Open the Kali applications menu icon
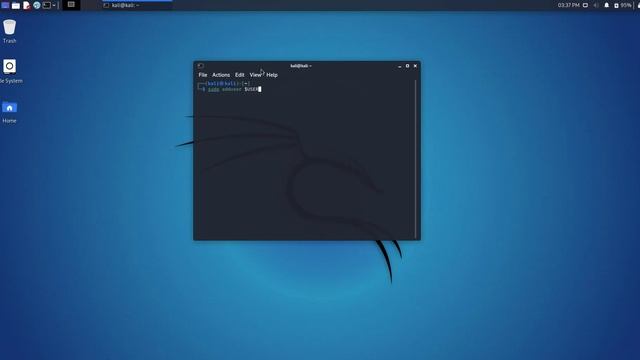This screenshot has height=360, width=640. pos(5,5)
